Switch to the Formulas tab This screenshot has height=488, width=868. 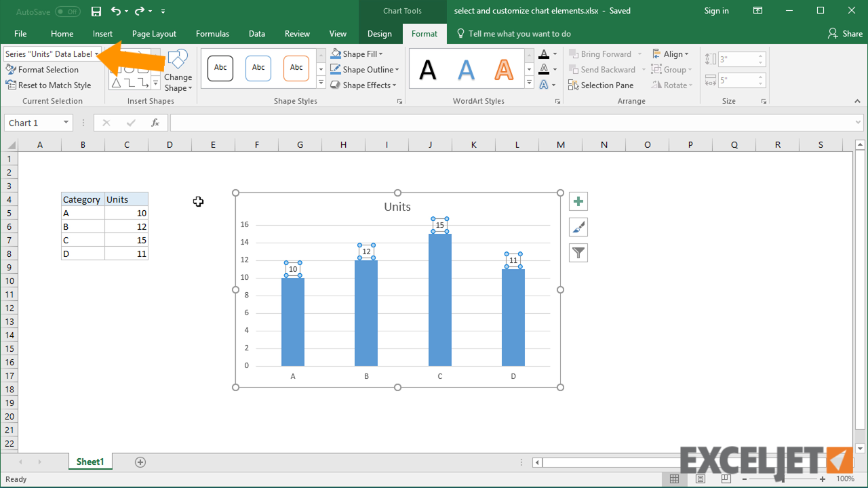212,34
